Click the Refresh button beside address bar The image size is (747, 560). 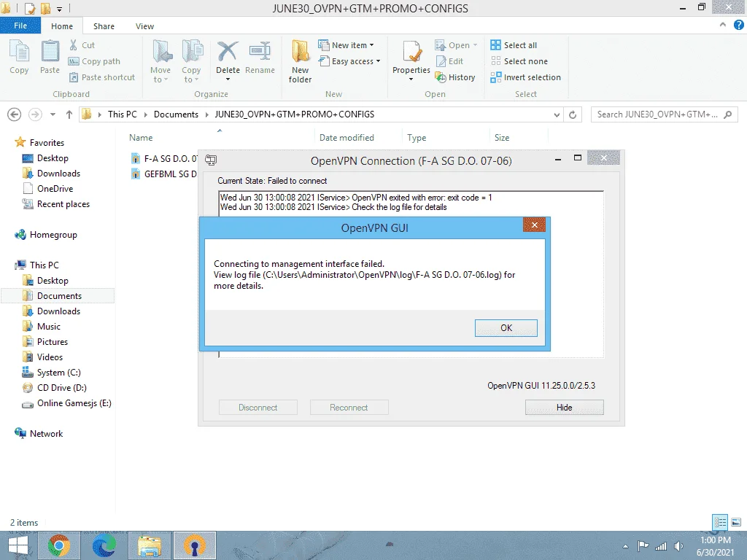tap(573, 114)
